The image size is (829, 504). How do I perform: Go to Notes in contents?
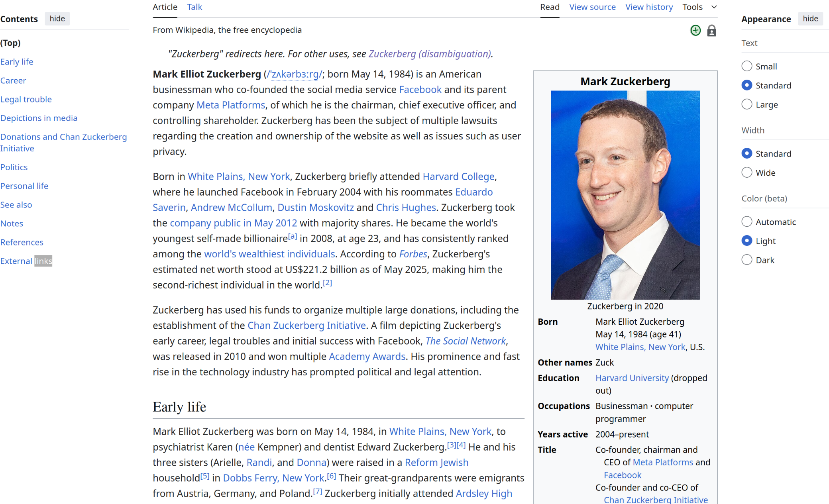(12, 224)
